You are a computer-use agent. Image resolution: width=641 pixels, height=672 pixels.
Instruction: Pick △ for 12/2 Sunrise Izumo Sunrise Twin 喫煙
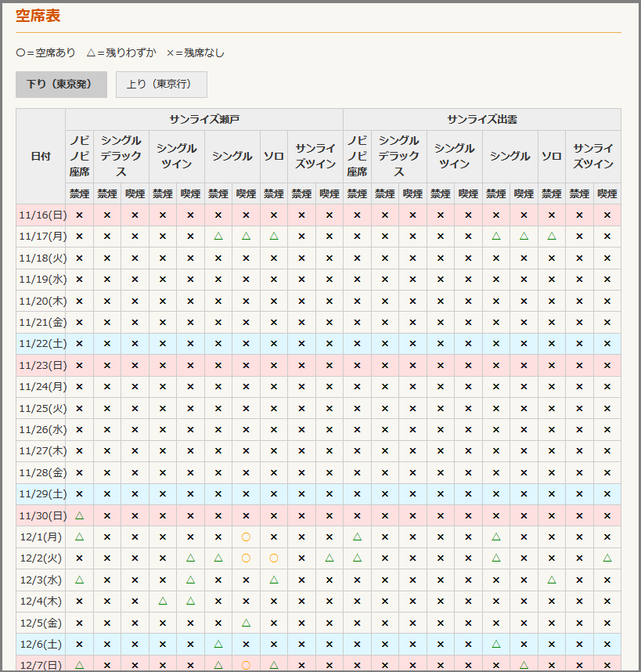(607, 558)
